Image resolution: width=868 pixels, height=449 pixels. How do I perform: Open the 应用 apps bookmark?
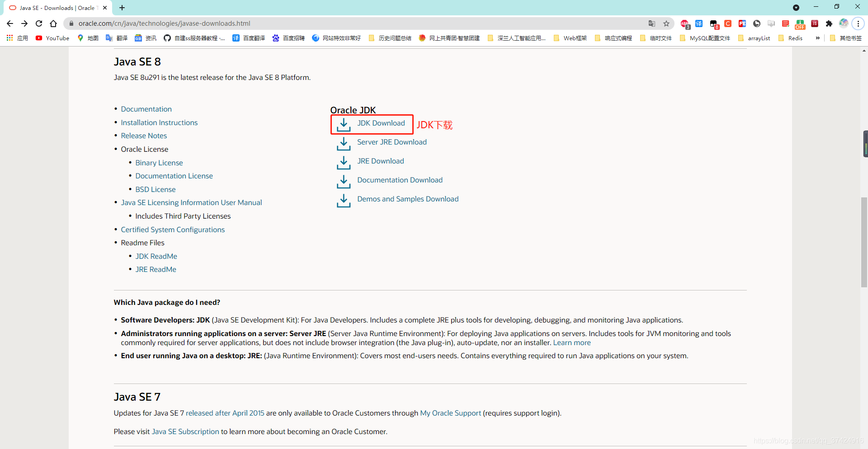click(17, 38)
